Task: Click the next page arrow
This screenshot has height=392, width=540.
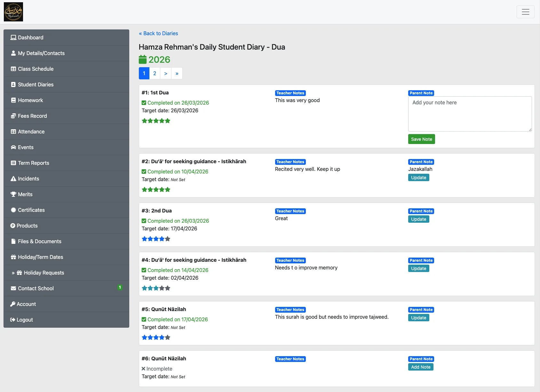Action: coord(166,73)
